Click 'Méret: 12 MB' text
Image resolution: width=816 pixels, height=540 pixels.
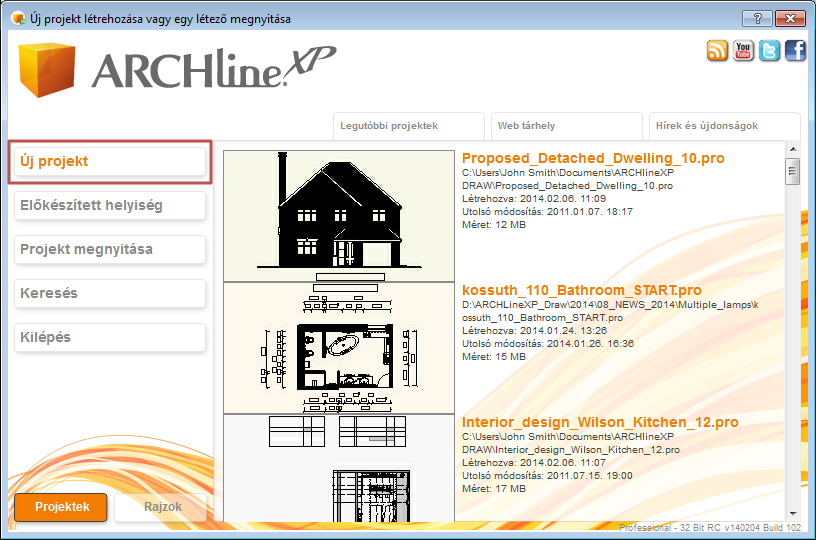point(494,225)
